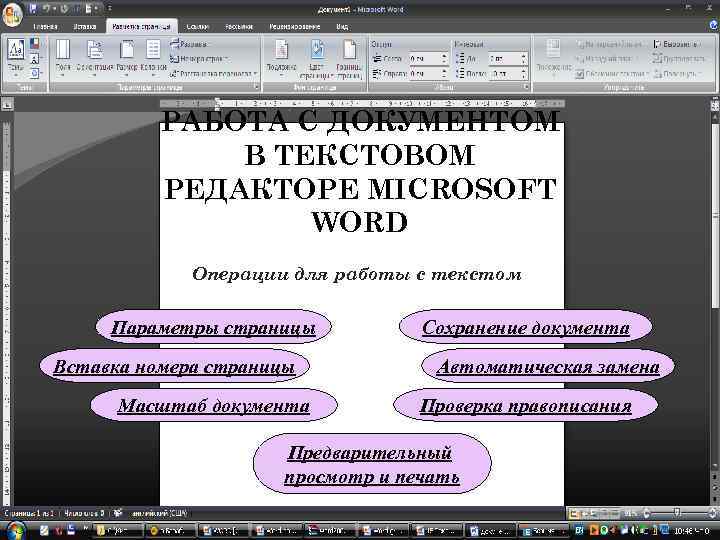
Task: Open the round Office button menu
Action: click(x=12, y=13)
